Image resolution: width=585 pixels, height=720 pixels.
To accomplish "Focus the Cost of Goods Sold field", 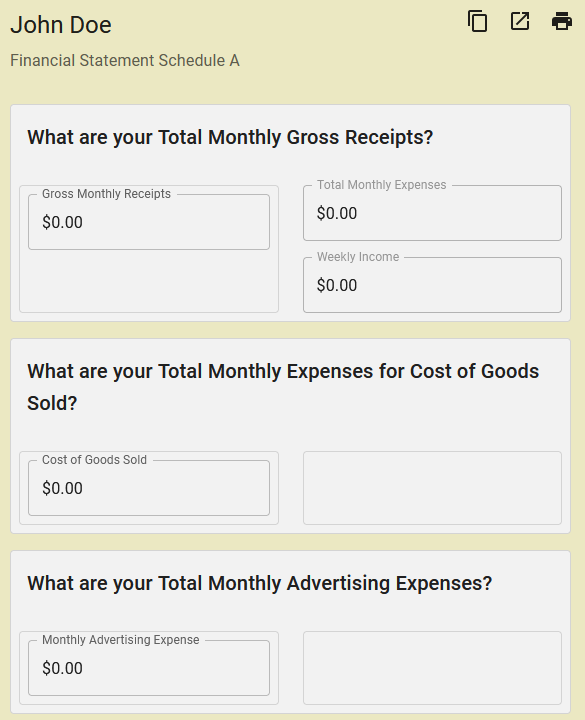I will pyautogui.click(x=149, y=488).
